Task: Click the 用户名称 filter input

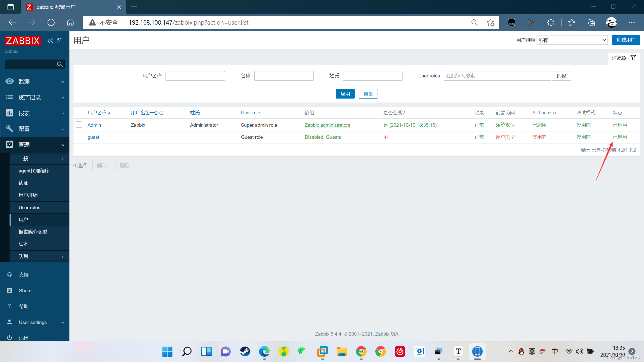Action: pyautogui.click(x=195, y=76)
